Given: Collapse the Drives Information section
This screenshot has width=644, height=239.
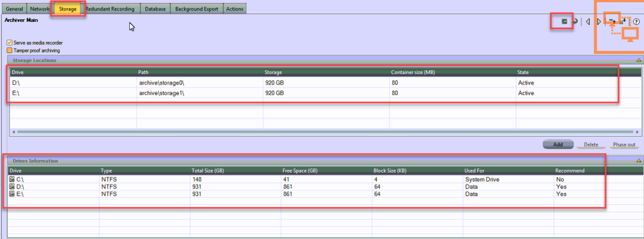Looking at the screenshot, I should click(639, 161).
